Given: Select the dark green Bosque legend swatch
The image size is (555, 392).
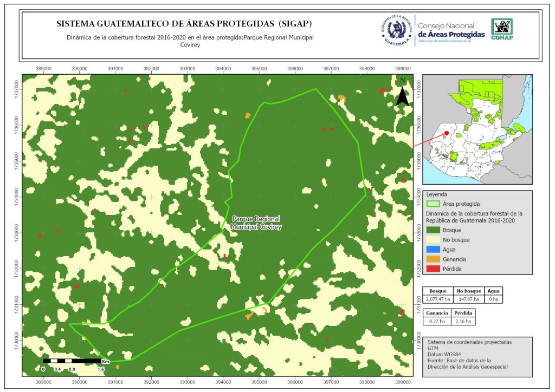Looking at the screenshot, I should tap(433, 230).
